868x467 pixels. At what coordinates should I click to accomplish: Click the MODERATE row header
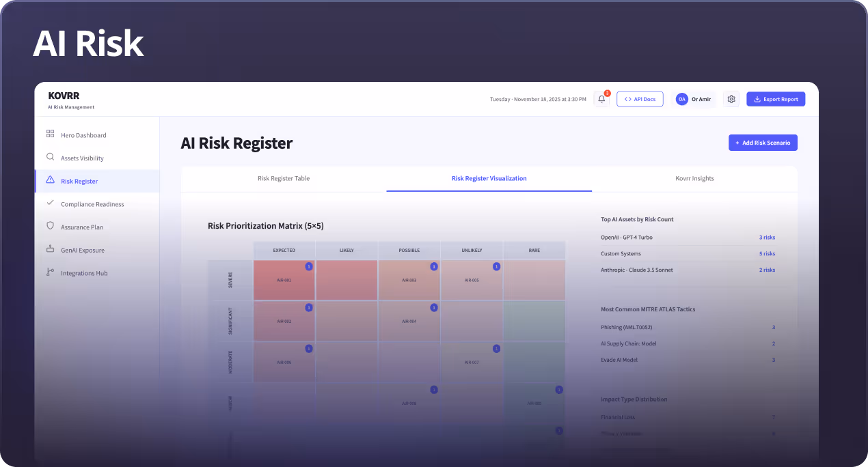(x=230, y=362)
